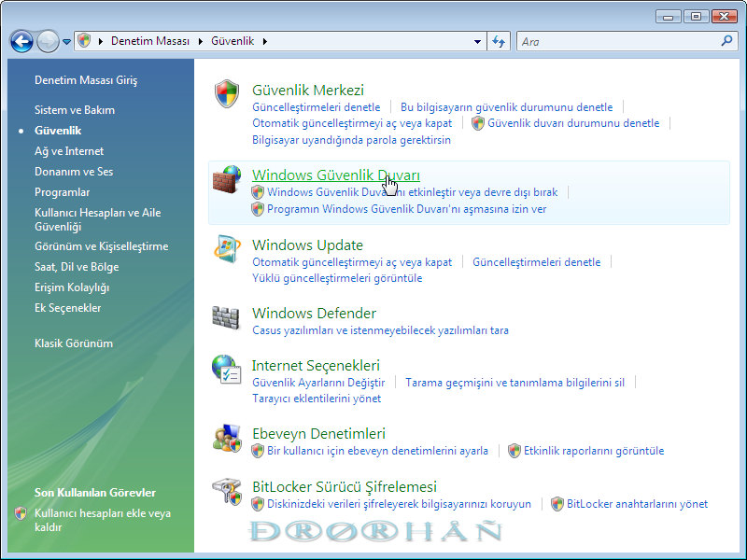Open Kullanıcı Hesapları ve Aile Güvenliği
This screenshot has width=747, height=560.
[x=98, y=219]
